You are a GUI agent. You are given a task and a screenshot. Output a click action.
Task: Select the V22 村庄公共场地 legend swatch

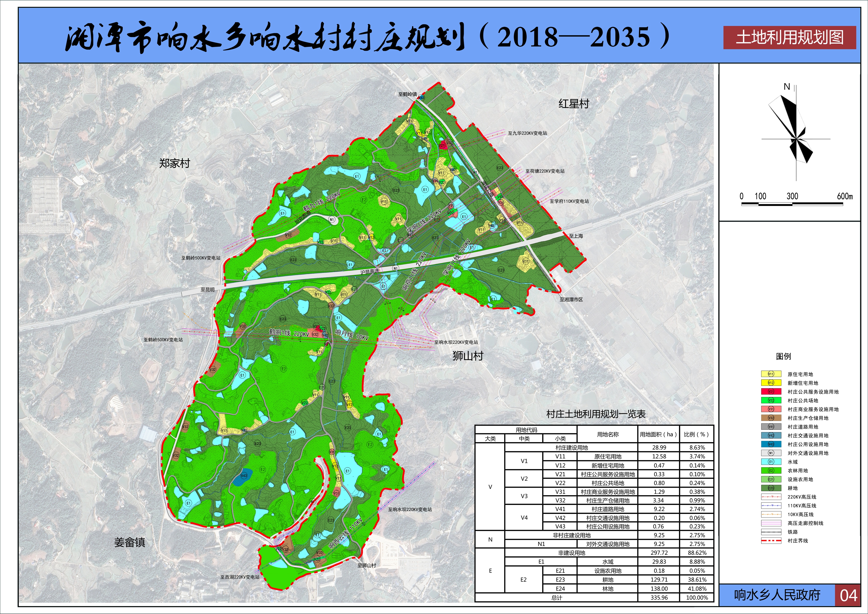point(771,400)
